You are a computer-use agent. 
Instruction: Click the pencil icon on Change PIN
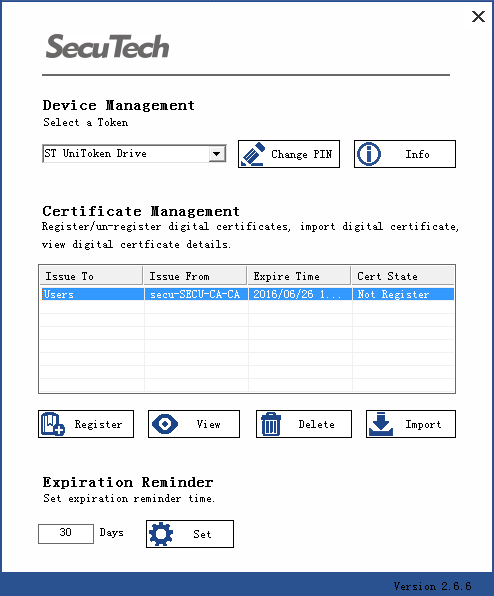pos(252,154)
